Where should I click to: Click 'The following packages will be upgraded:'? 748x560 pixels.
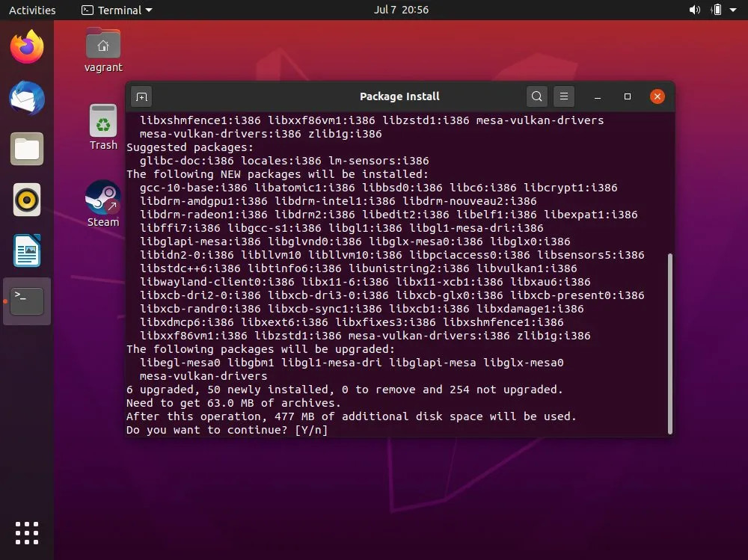coord(260,349)
